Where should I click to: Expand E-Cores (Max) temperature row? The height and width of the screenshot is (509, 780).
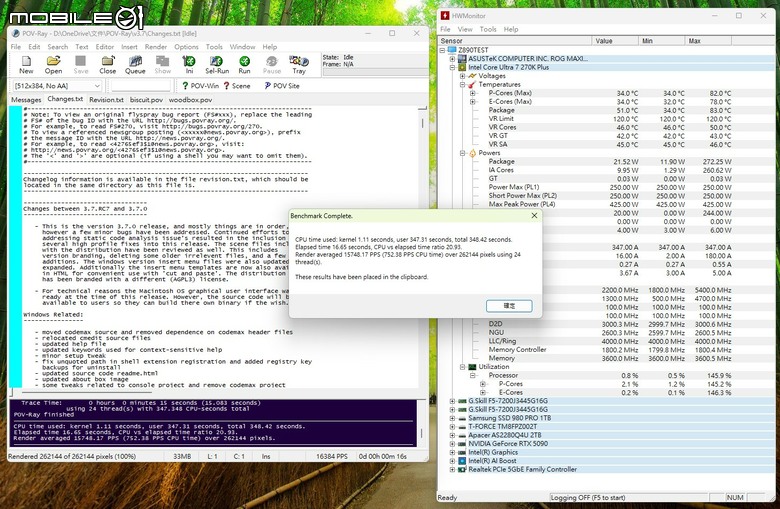coord(472,102)
